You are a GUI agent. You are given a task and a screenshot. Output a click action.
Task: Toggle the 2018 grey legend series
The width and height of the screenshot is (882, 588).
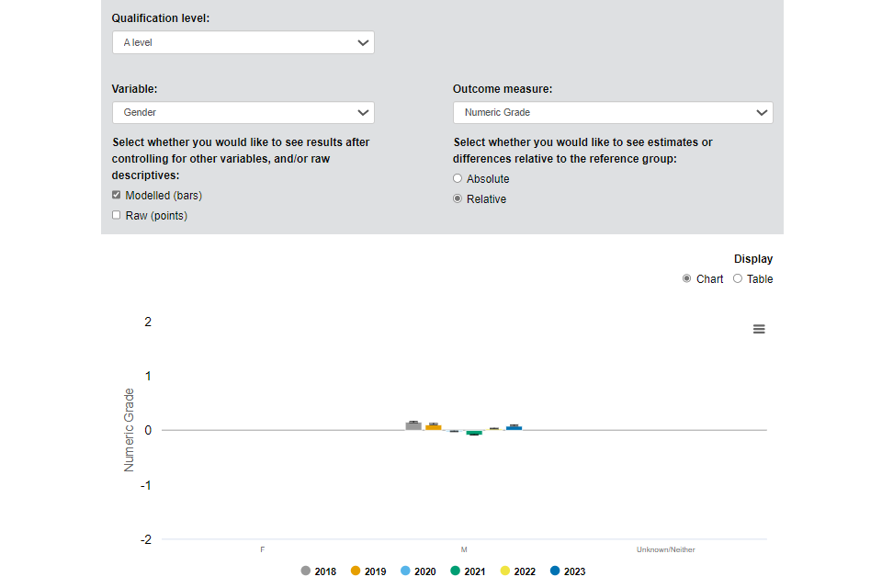[x=318, y=571]
